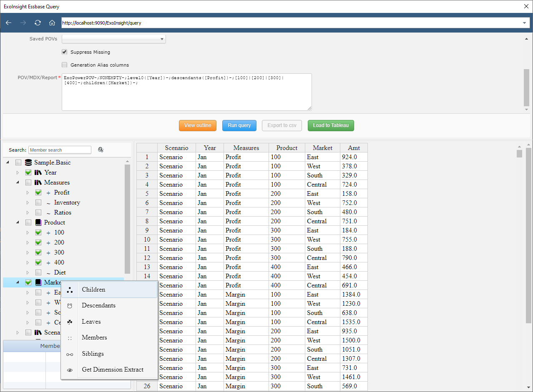Screen dimensions: 533x392
Task: Click the Year dimension books icon
Action: coord(38,172)
